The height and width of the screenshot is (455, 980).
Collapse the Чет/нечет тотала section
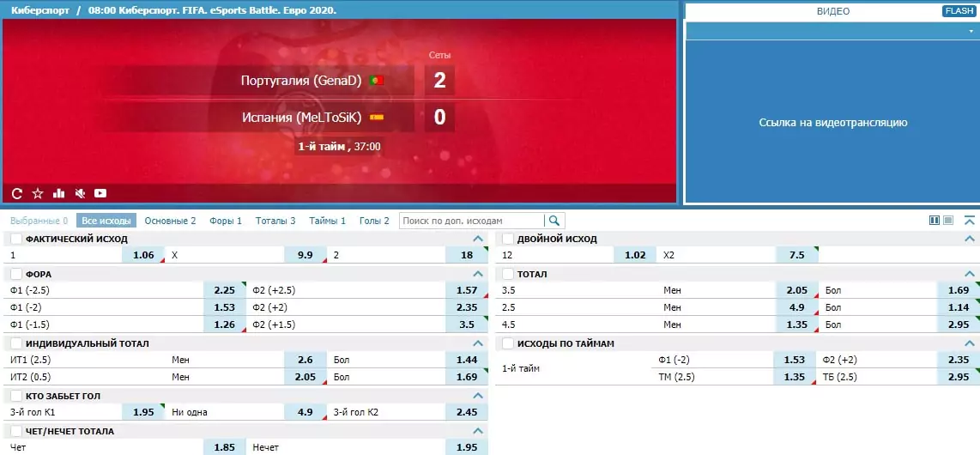[x=478, y=431]
